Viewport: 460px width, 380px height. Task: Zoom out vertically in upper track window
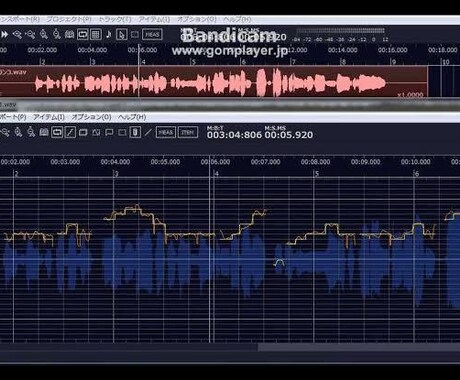point(57,34)
